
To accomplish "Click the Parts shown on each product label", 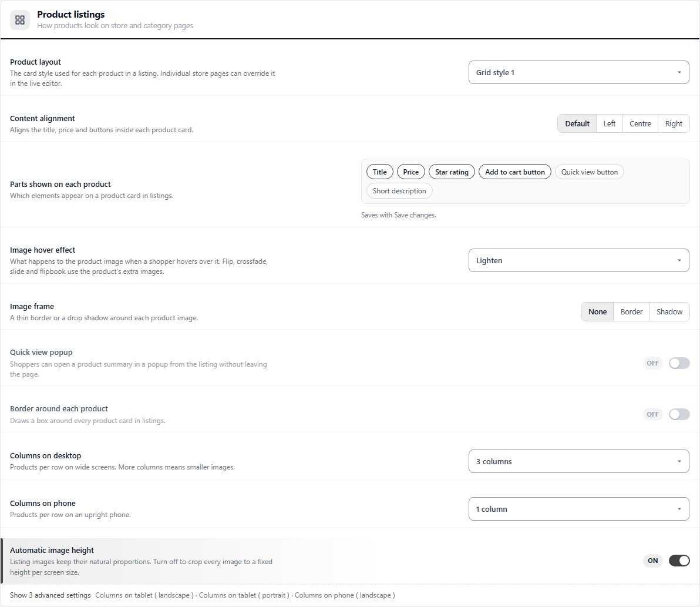I will coord(60,184).
